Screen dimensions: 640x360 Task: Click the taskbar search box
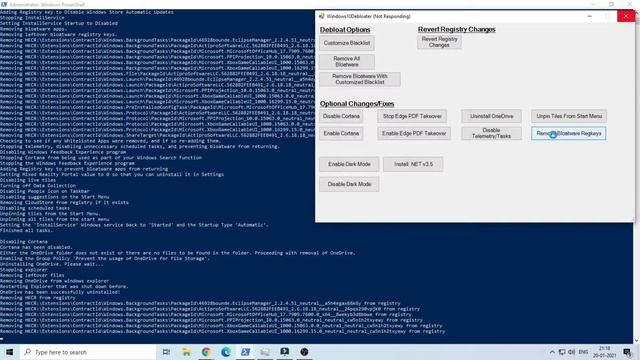(x=88, y=352)
